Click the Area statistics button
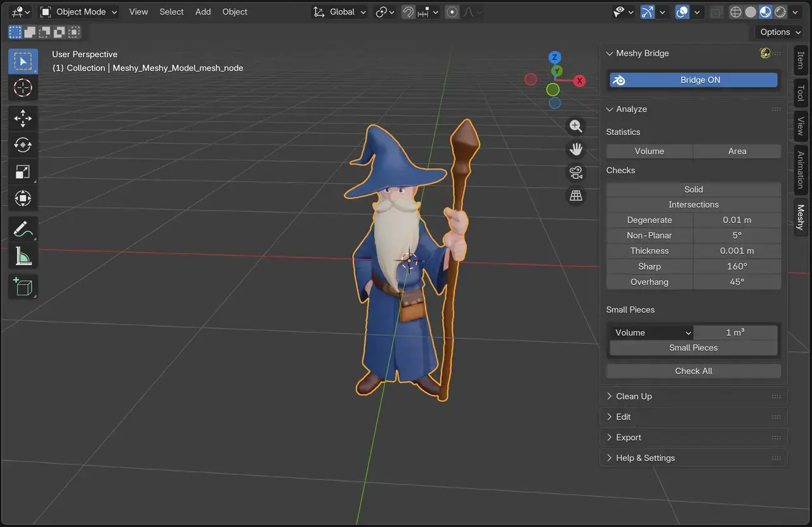 coord(737,151)
